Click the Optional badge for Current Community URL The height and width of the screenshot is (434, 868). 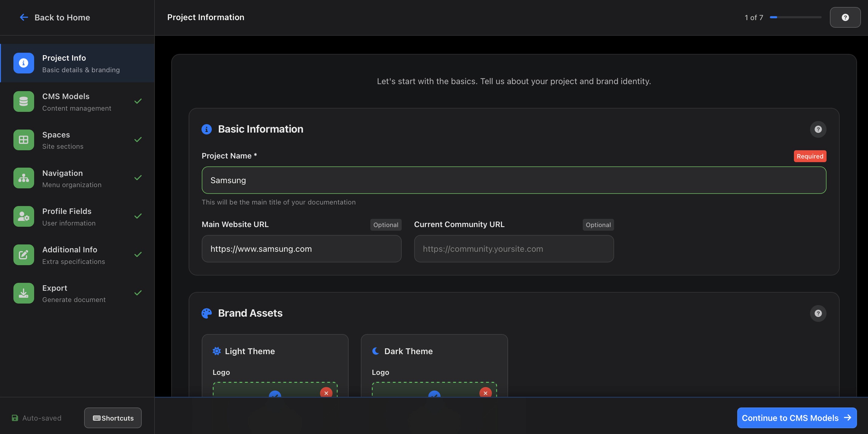click(x=598, y=225)
